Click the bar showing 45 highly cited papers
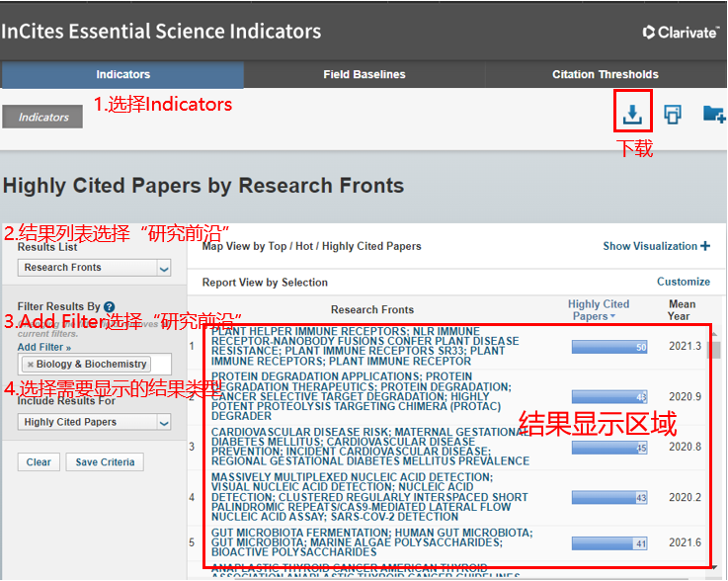This screenshot has width=728, height=581. [x=609, y=448]
